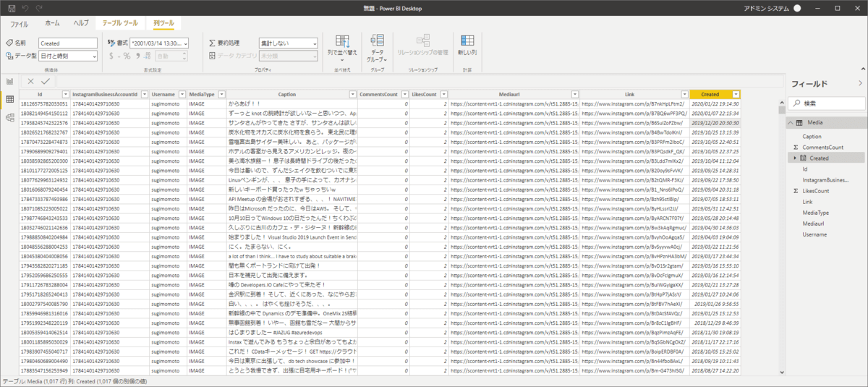
Task: Open the data type (データ型) dropdown
Action: pyautogui.click(x=68, y=56)
